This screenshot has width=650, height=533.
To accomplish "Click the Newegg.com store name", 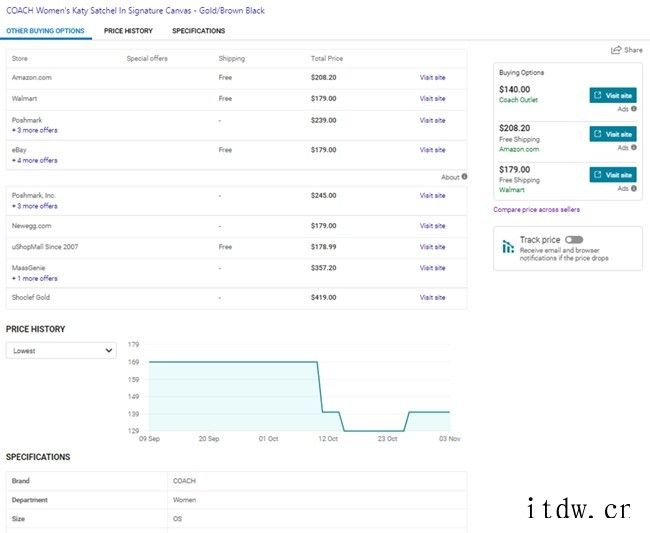I will click(32, 226).
